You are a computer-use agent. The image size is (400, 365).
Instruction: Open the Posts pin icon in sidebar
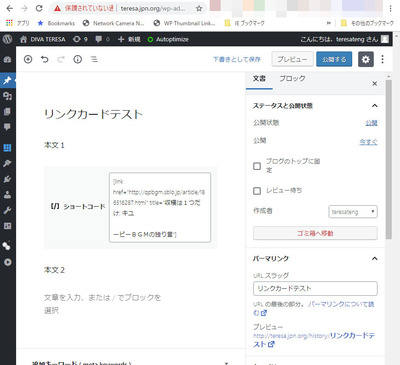pyautogui.click(x=7, y=80)
